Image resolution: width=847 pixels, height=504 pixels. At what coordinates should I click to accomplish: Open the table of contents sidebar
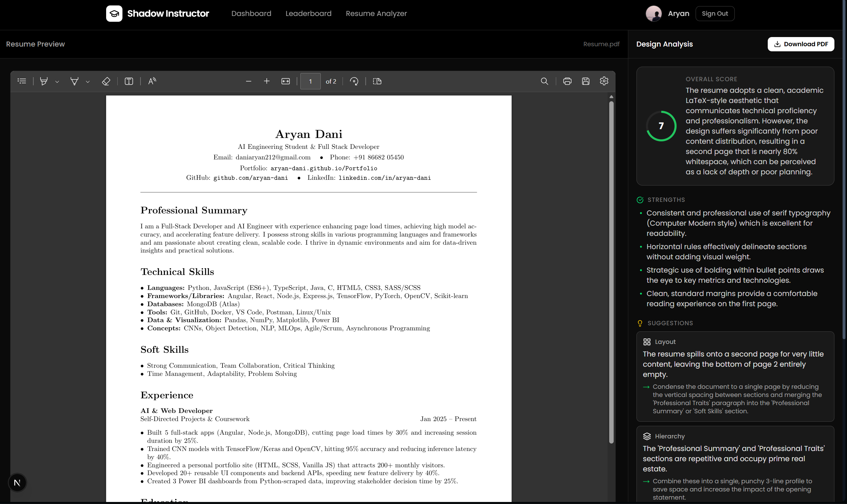pos(22,81)
